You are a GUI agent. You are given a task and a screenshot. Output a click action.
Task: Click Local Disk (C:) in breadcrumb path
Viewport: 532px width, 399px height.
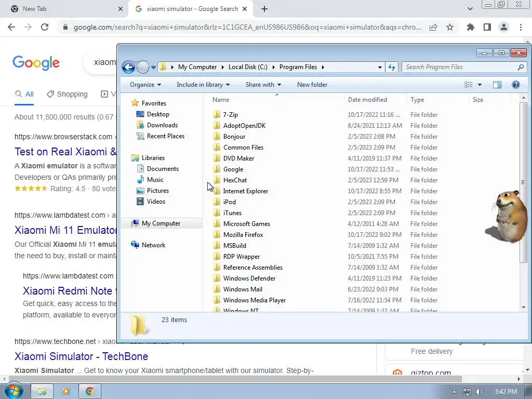pos(248,67)
